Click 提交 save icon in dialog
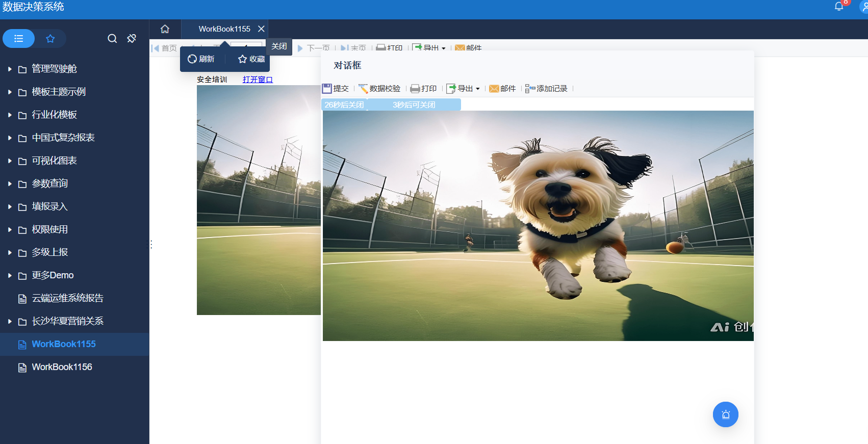Viewport: 868px width, 444px height. [336, 89]
